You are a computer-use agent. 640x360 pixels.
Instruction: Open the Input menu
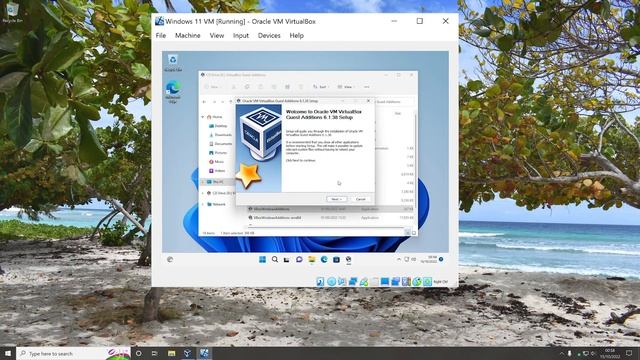coord(241,36)
